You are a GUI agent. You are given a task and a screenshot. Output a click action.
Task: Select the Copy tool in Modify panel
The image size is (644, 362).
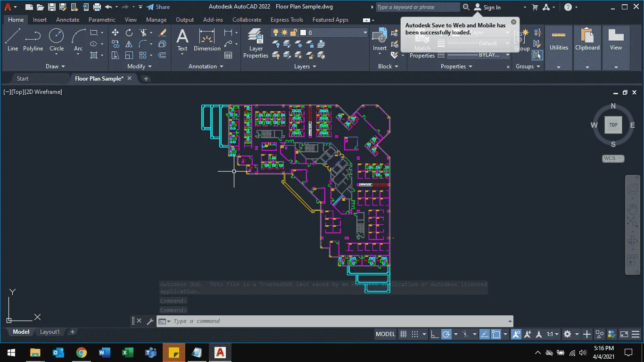pos(115,44)
